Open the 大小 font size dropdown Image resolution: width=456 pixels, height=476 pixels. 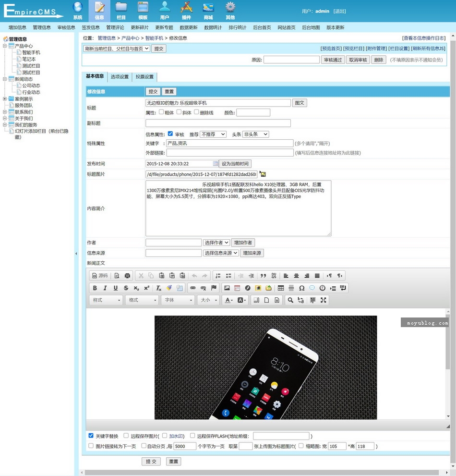(208, 300)
